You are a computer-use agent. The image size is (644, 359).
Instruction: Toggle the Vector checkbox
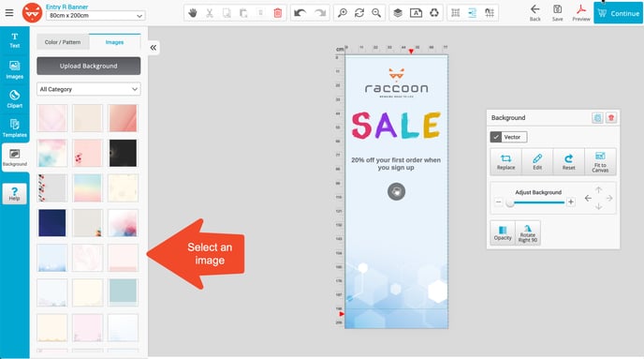coord(496,137)
